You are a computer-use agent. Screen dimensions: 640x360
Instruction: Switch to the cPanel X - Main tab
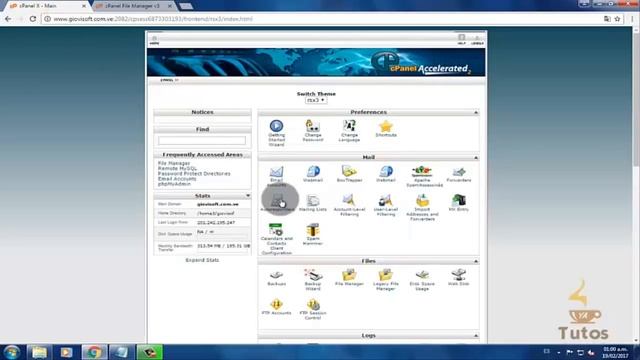point(47,6)
